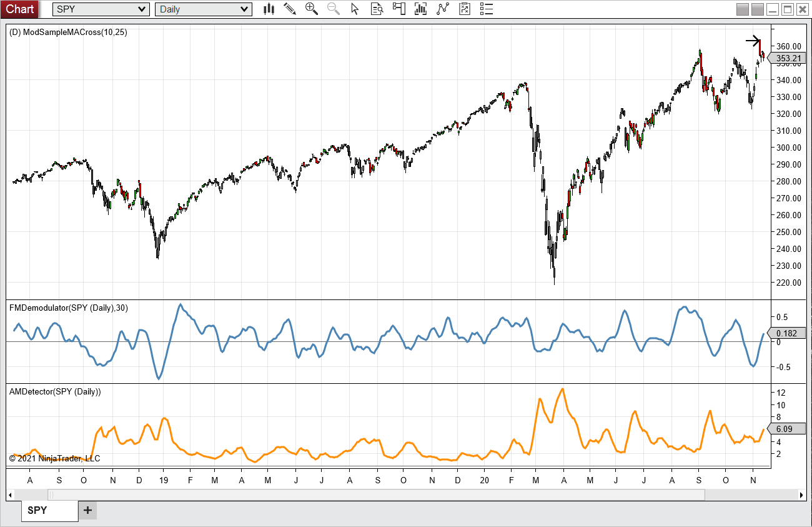Open the Daily interval dropdown
The image size is (812, 527).
tap(204, 9)
